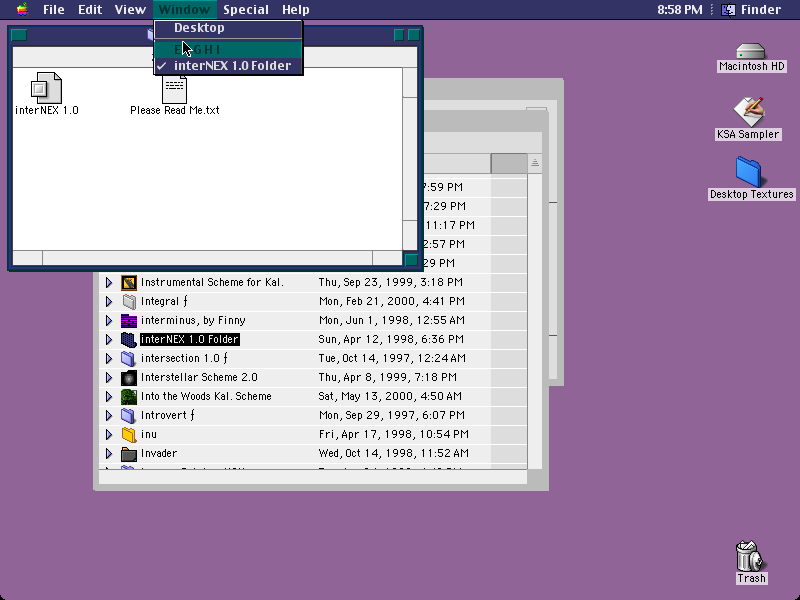Expand the Instrumental Scheme for Kal. row
Viewport: 800px width, 600px height.
(109, 282)
